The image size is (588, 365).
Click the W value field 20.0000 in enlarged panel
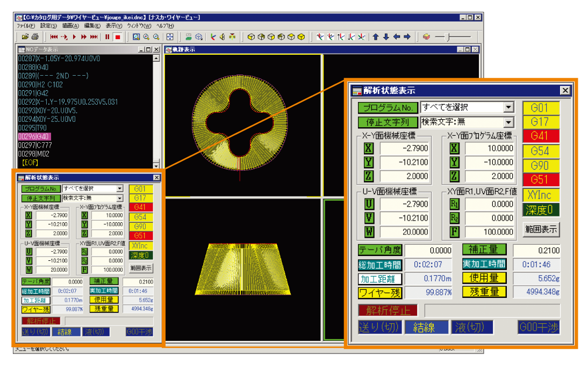click(405, 232)
